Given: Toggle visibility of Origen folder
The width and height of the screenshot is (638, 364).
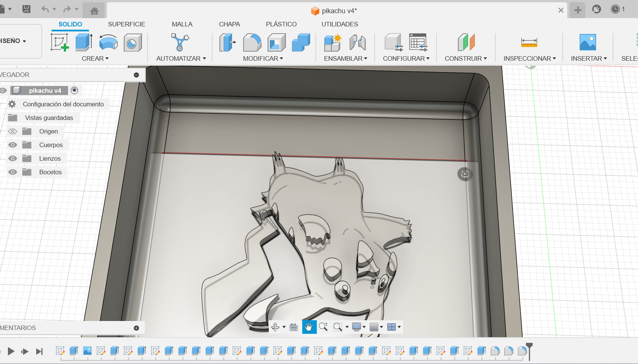Looking at the screenshot, I should 13,131.
